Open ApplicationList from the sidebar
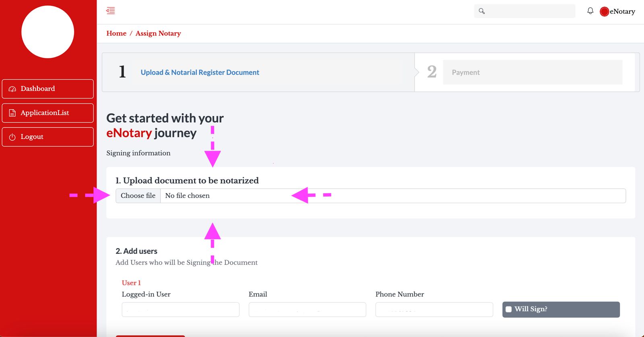The width and height of the screenshot is (644, 337). click(x=45, y=113)
